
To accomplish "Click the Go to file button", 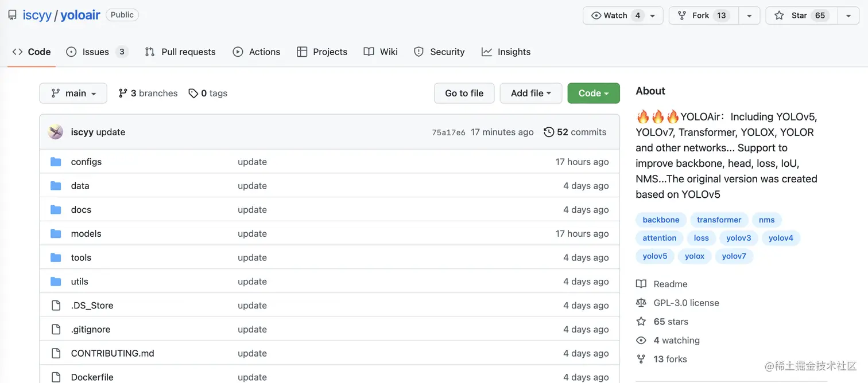I will click(464, 93).
